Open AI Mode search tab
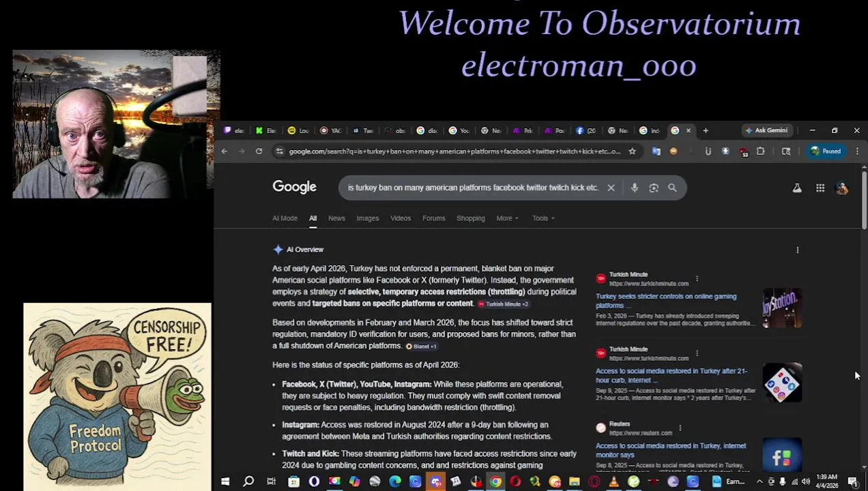868x491 pixels. pos(285,218)
